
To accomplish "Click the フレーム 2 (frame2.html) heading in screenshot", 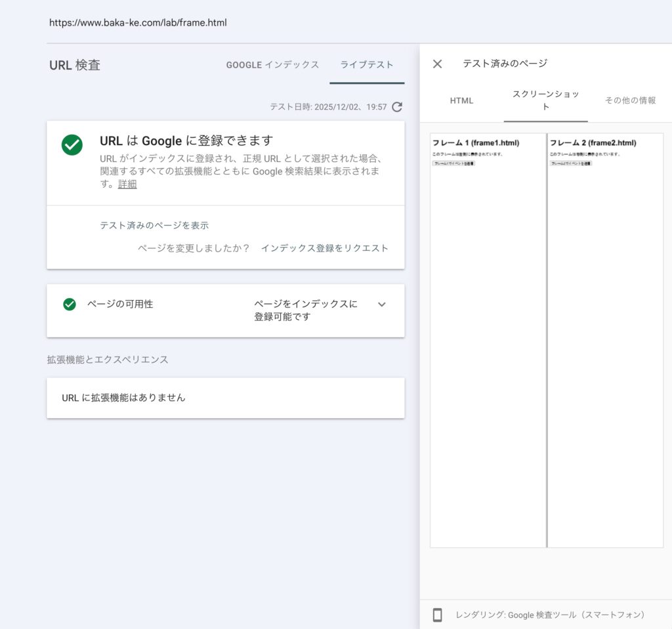I will pos(593,143).
